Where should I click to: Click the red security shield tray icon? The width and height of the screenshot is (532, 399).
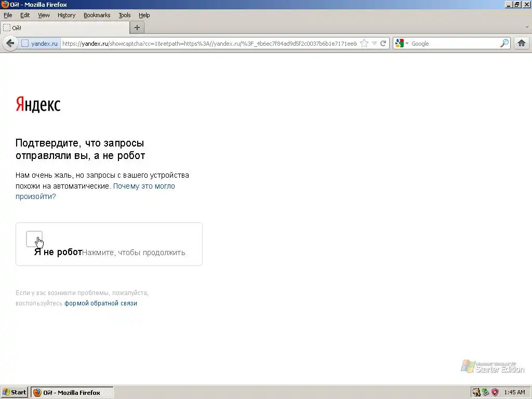pos(495,393)
